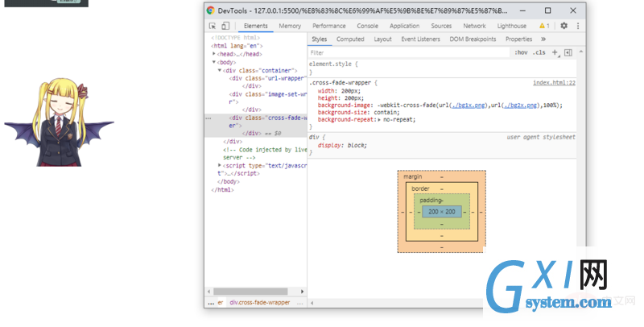Click the display: block declaration
The height and width of the screenshot is (327, 644).
point(342,145)
